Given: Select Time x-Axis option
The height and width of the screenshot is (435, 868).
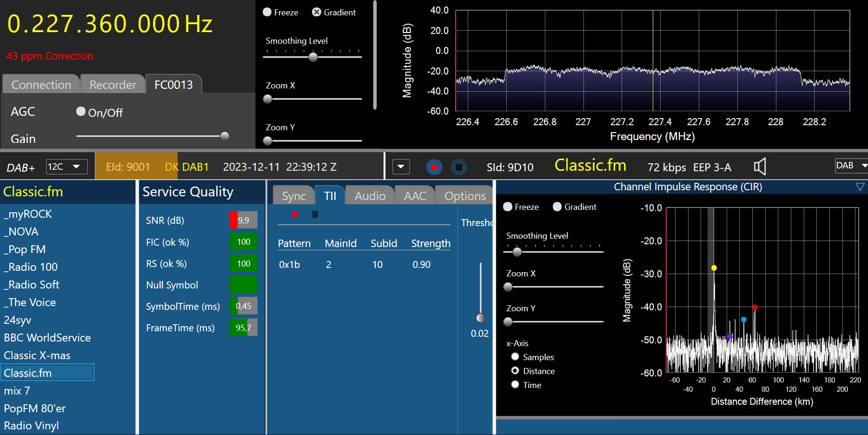Looking at the screenshot, I should point(515,384).
